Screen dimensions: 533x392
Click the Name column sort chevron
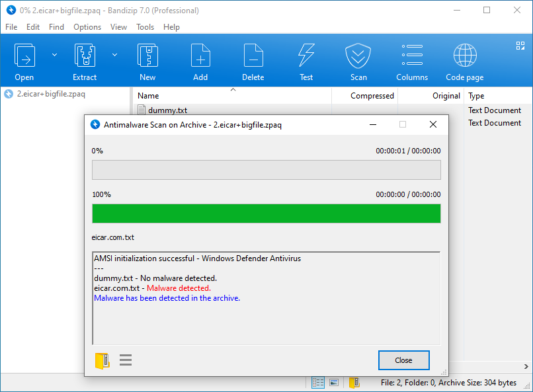pyautogui.click(x=233, y=88)
